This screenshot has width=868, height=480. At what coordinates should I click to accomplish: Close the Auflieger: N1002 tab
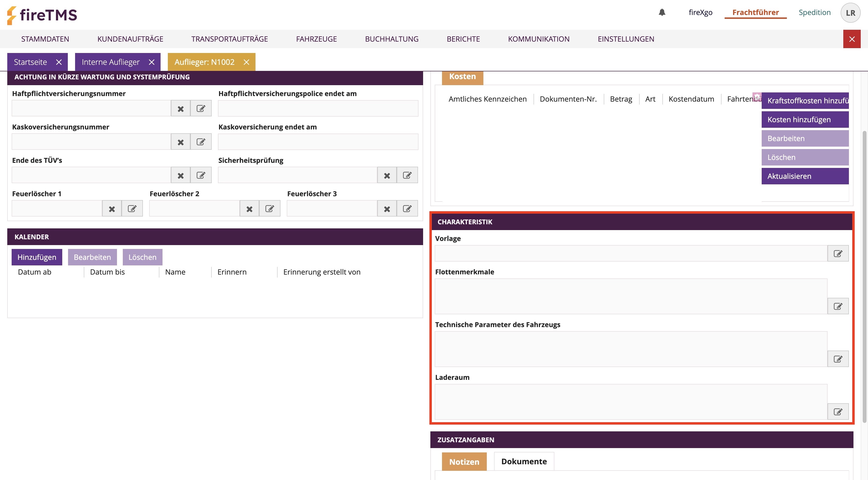(246, 62)
